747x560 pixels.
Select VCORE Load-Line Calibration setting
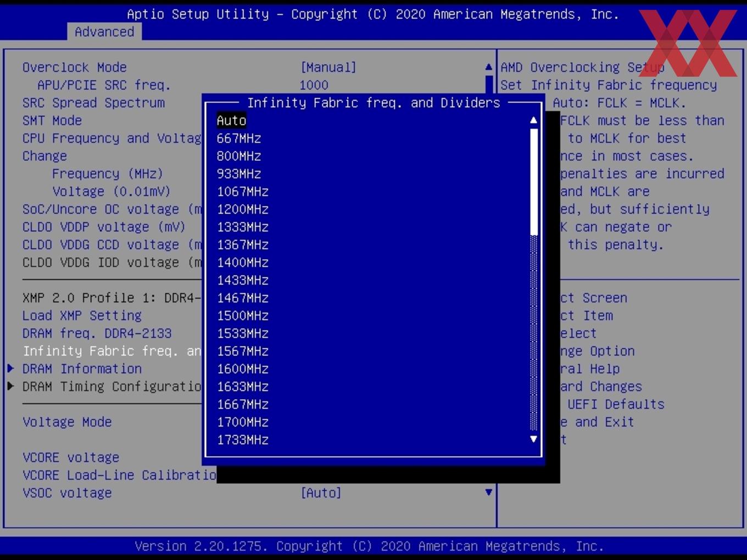pos(119,475)
